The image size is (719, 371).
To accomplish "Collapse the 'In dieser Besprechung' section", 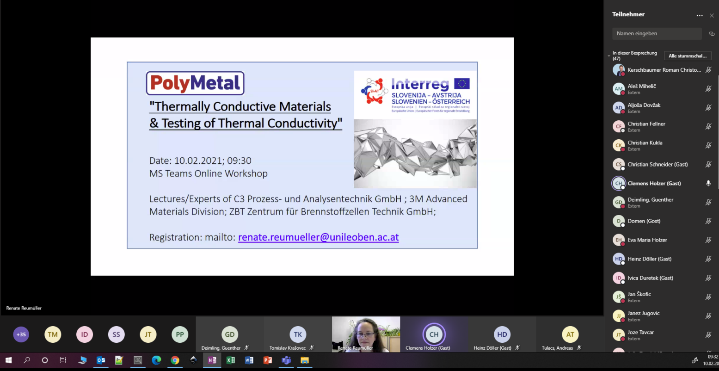I will coord(609,55).
